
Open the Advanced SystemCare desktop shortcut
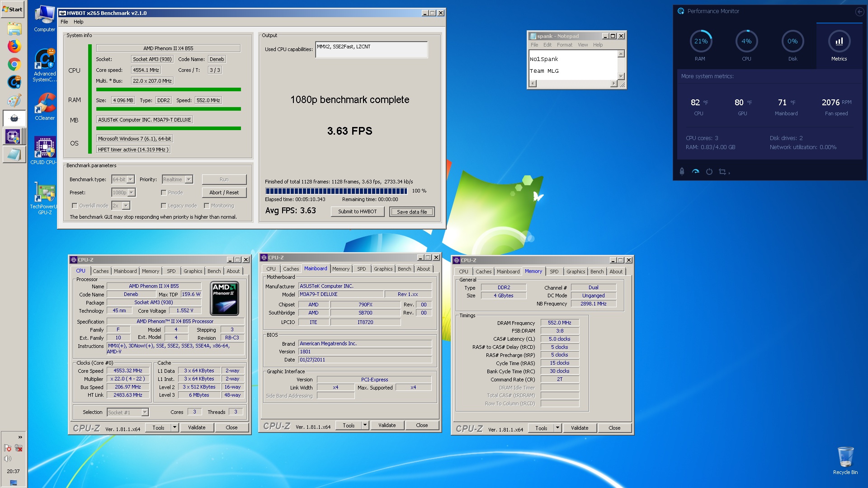tap(44, 66)
